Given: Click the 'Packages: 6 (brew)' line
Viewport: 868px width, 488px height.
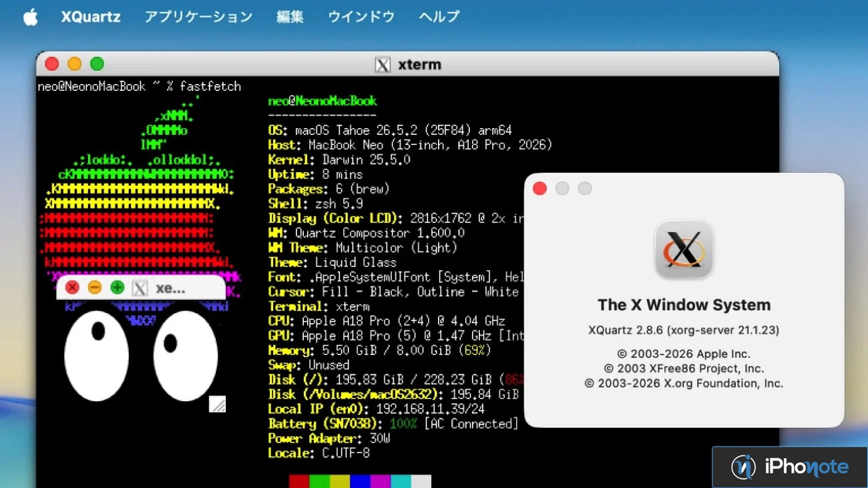Looking at the screenshot, I should tap(329, 189).
